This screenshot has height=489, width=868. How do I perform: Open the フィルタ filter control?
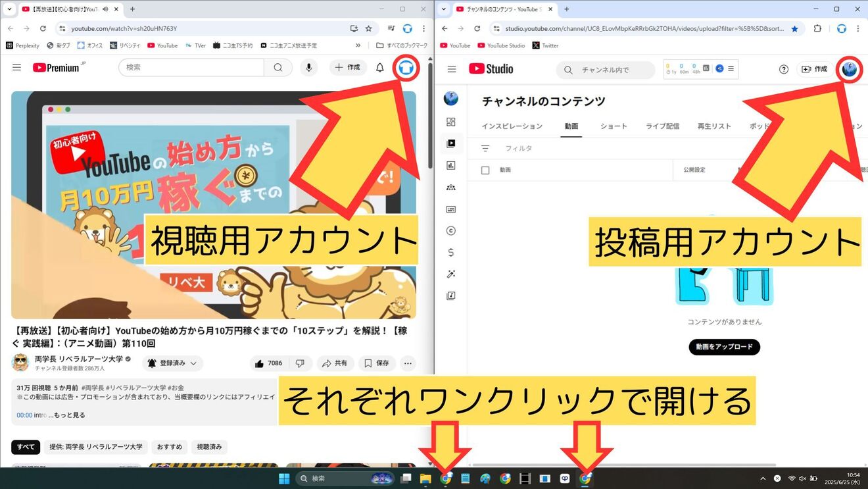pyautogui.click(x=507, y=149)
